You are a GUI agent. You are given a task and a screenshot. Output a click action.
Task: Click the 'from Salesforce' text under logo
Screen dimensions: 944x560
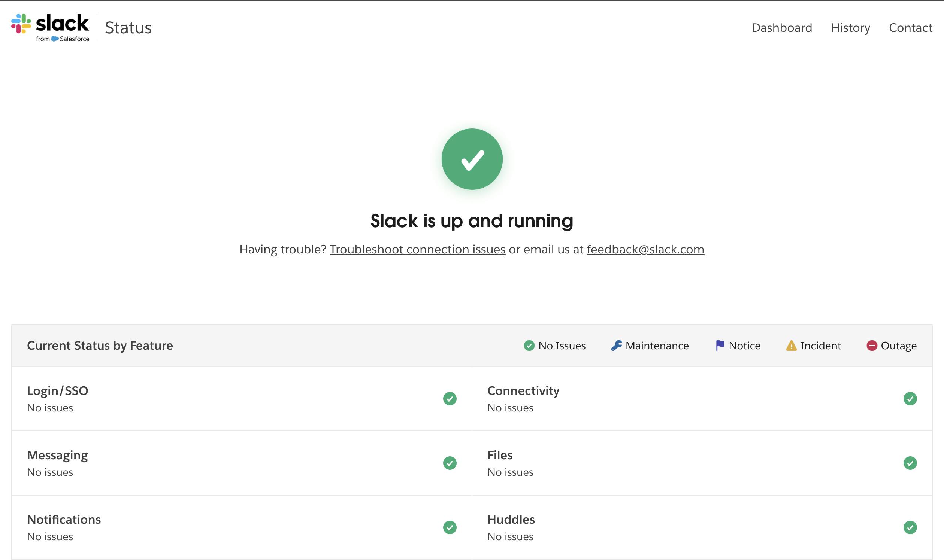[63, 39]
